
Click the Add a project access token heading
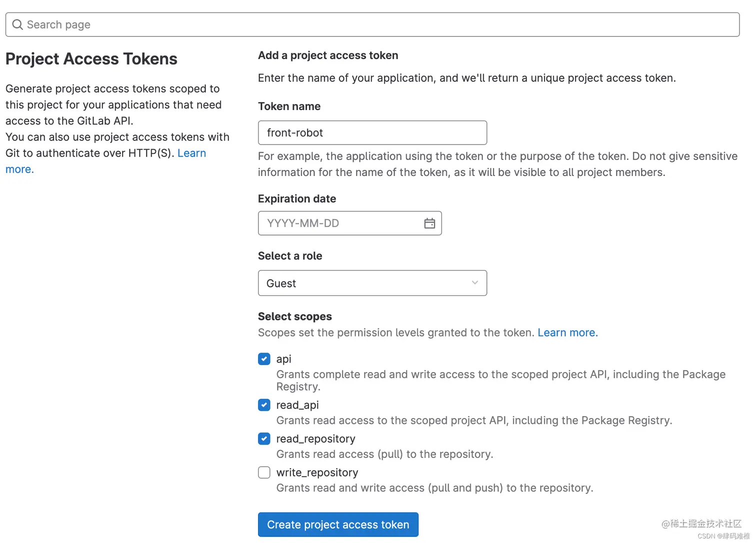(328, 55)
